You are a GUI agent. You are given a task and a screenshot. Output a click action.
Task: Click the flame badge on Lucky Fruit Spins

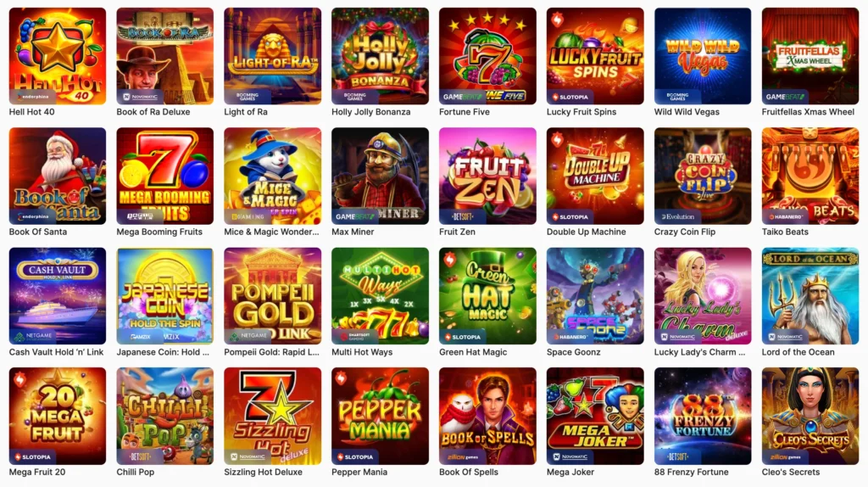(558, 20)
